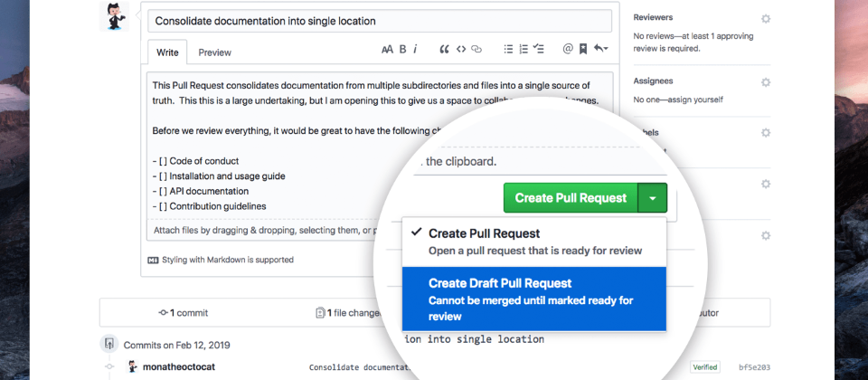Click the Contribution guidelines checklist line
The height and width of the screenshot is (380, 868).
click(x=209, y=206)
